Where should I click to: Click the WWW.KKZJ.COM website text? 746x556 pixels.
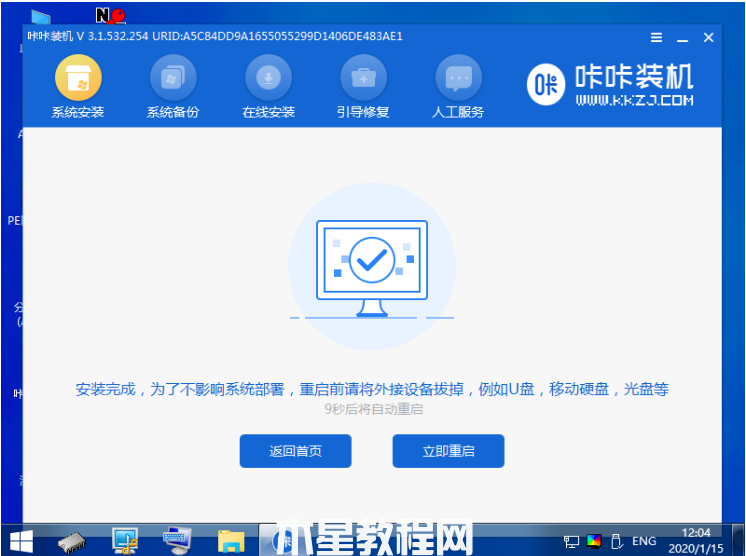(634, 100)
